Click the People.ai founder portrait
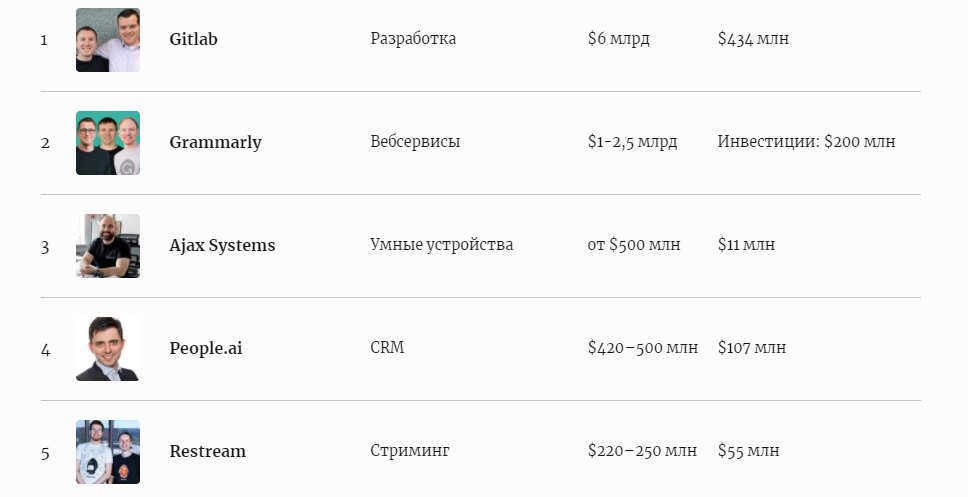 pyautogui.click(x=108, y=349)
